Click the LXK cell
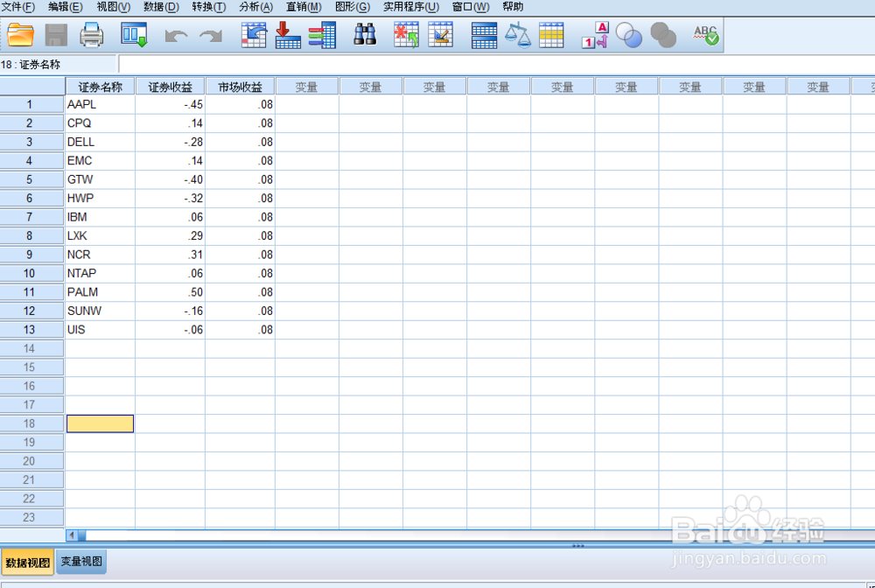875x588 pixels. point(101,236)
